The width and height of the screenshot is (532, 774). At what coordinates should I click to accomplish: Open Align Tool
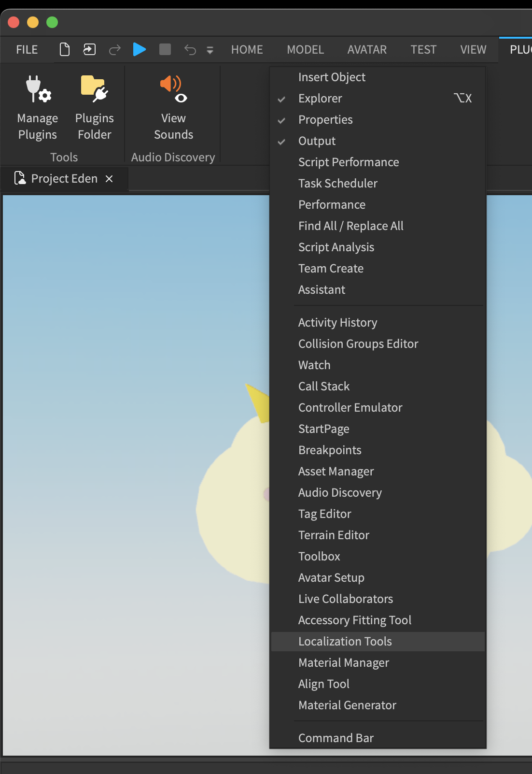coord(378,684)
